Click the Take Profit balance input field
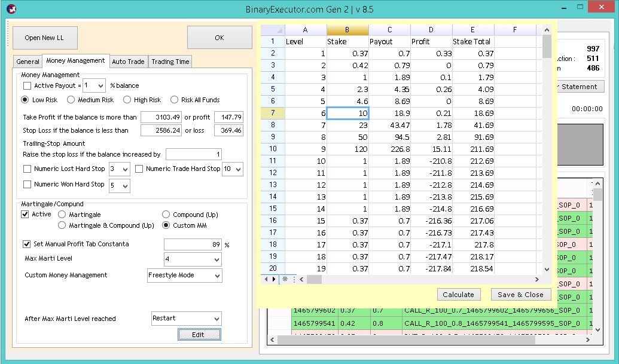619x364 pixels. [x=161, y=117]
